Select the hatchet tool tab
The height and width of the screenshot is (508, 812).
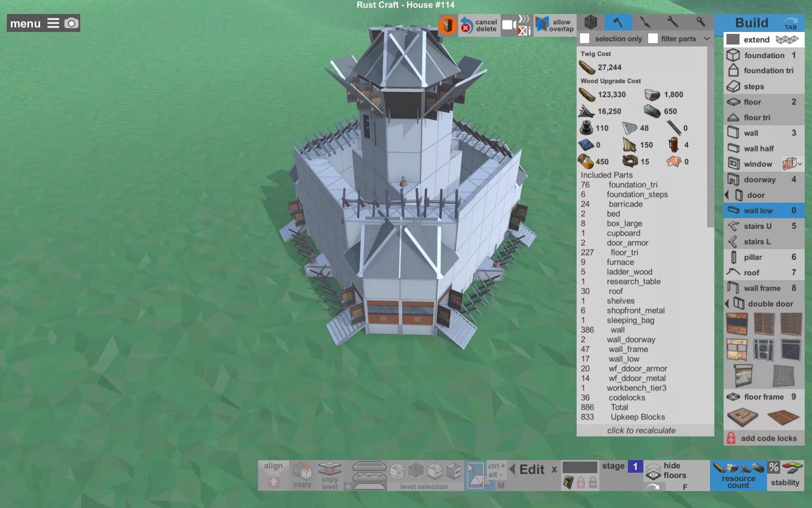point(618,22)
